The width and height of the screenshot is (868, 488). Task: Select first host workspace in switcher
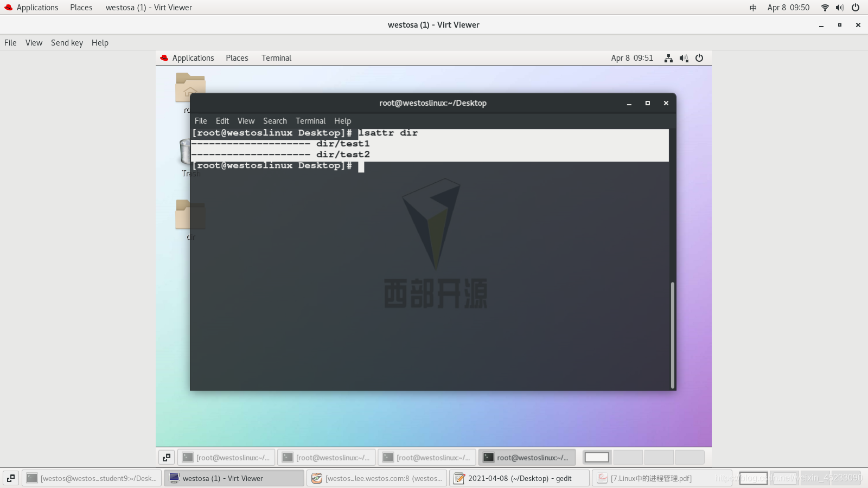click(754, 478)
